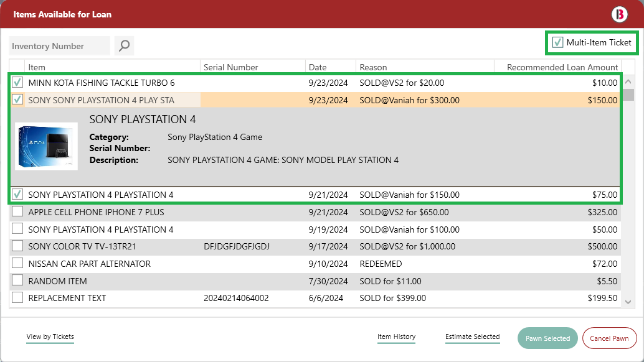The image size is (644, 362).
Task: Click the SOLD@Vaniah for $300.00 reason
Action: coord(409,100)
